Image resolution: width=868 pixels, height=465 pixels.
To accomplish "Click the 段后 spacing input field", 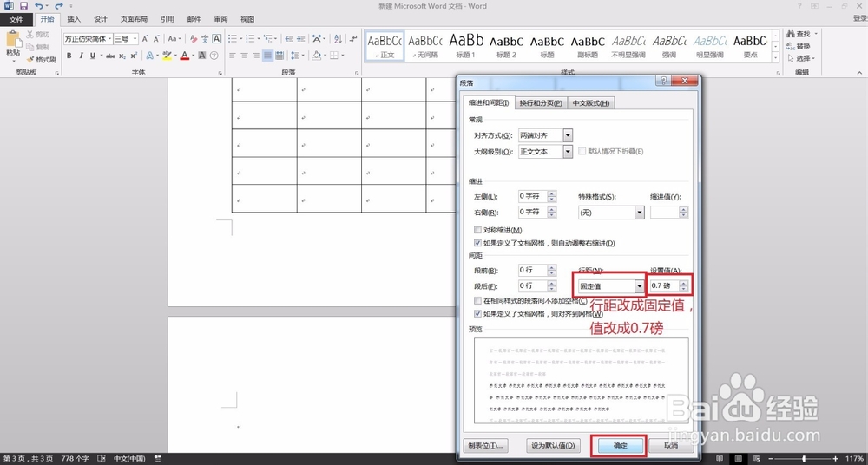I will [533, 285].
